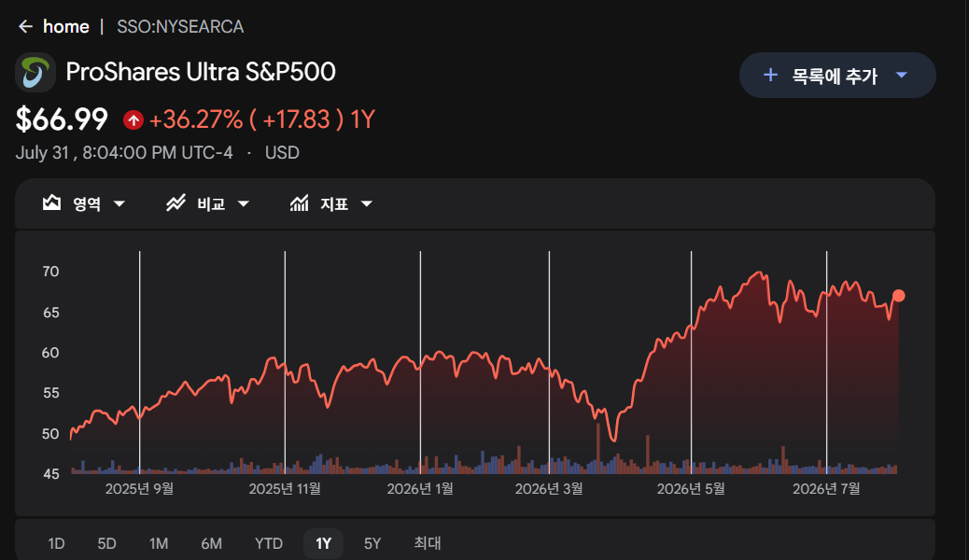Click the back arrow icon
This screenshot has height=560, width=969.
tap(25, 26)
